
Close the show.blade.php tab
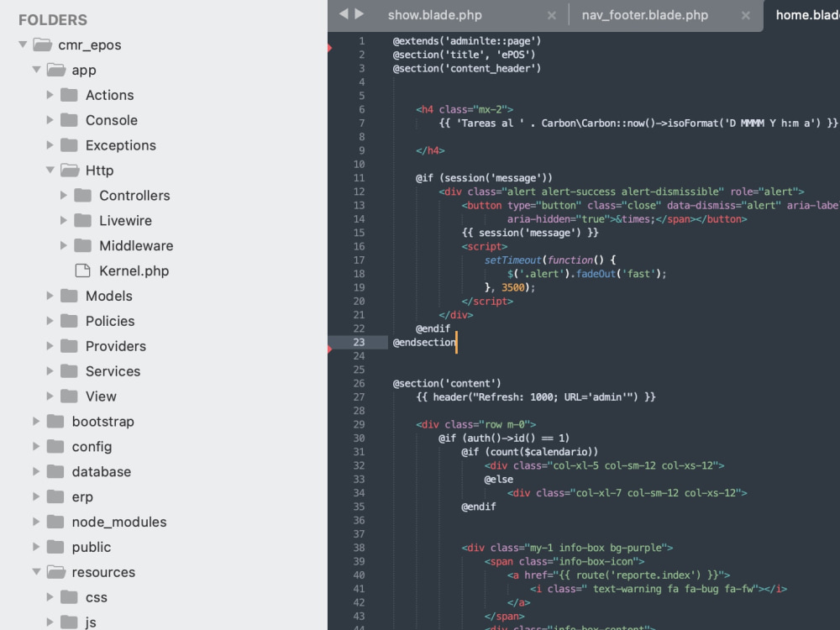click(552, 15)
